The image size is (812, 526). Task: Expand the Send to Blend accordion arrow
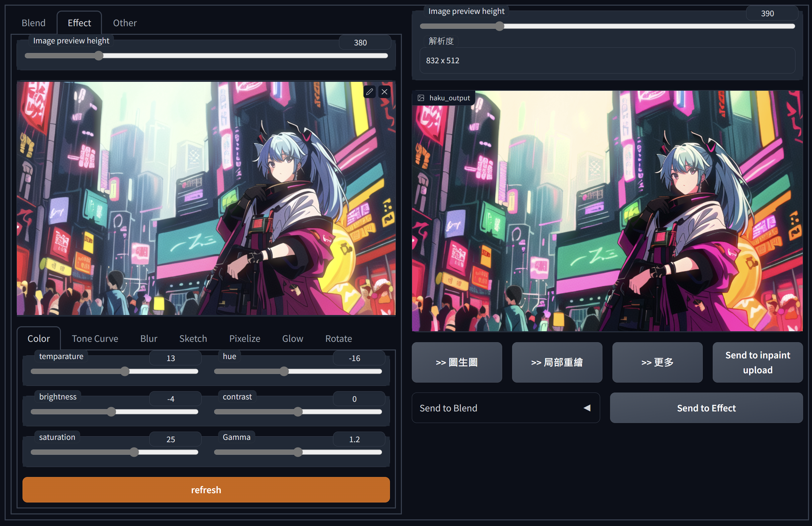587,408
